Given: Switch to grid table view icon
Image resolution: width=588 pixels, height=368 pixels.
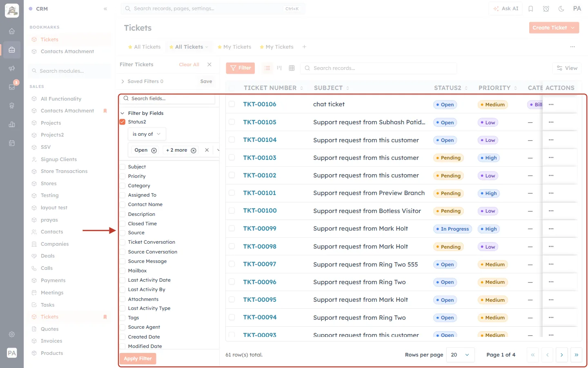Looking at the screenshot, I should (x=292, y=68).
